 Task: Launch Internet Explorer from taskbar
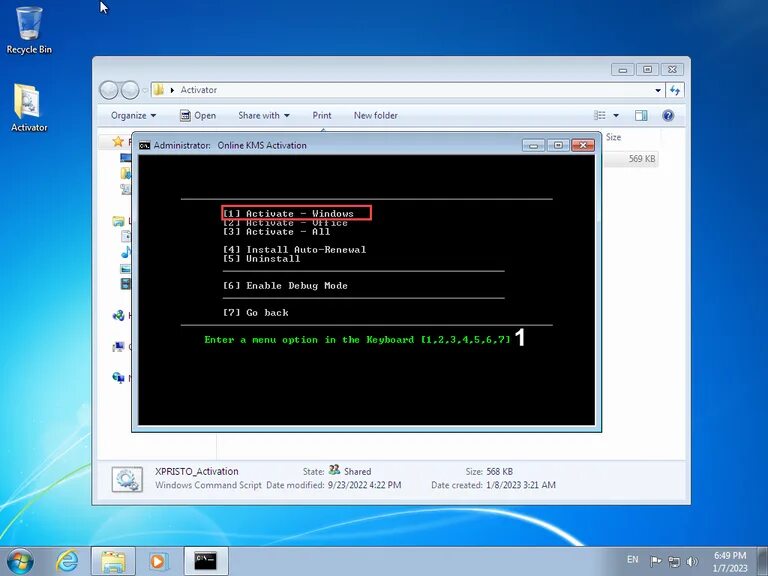tap(67, 561)
